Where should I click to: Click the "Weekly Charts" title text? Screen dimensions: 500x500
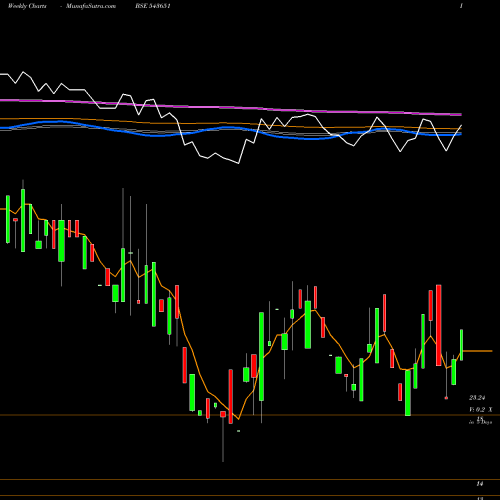point(27,6)
